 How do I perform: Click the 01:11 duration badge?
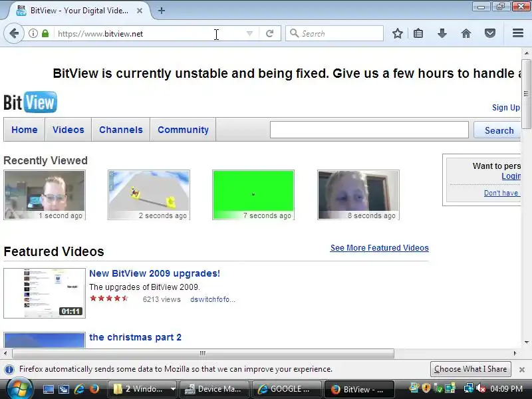coord(70,311)
